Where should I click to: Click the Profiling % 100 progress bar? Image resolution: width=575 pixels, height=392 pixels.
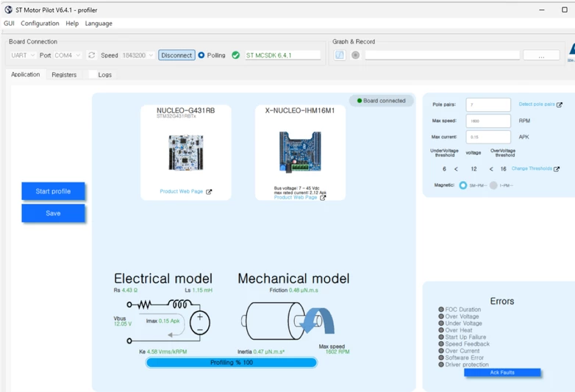[232, 363]
